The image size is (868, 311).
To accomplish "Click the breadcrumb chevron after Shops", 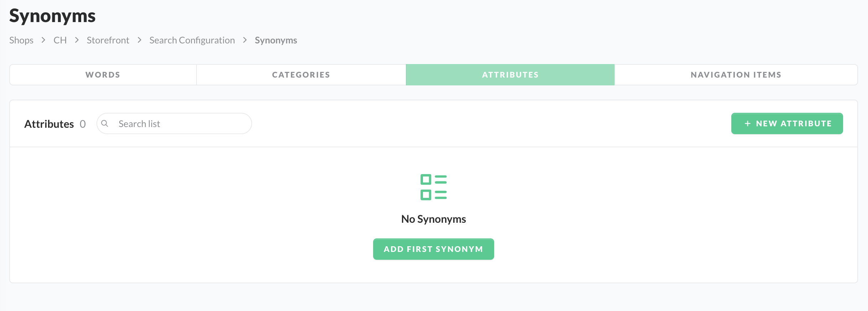I will tap(43, 40).
